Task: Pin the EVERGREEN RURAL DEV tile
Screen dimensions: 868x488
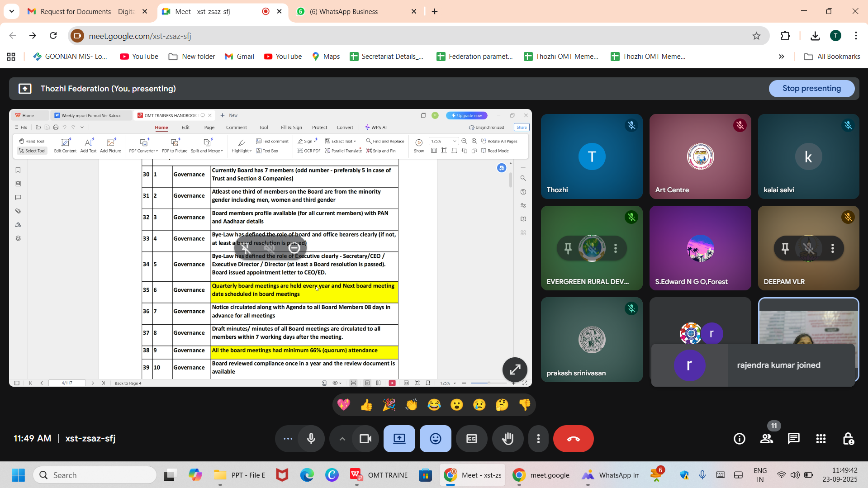Action: (x=568, y=248)
